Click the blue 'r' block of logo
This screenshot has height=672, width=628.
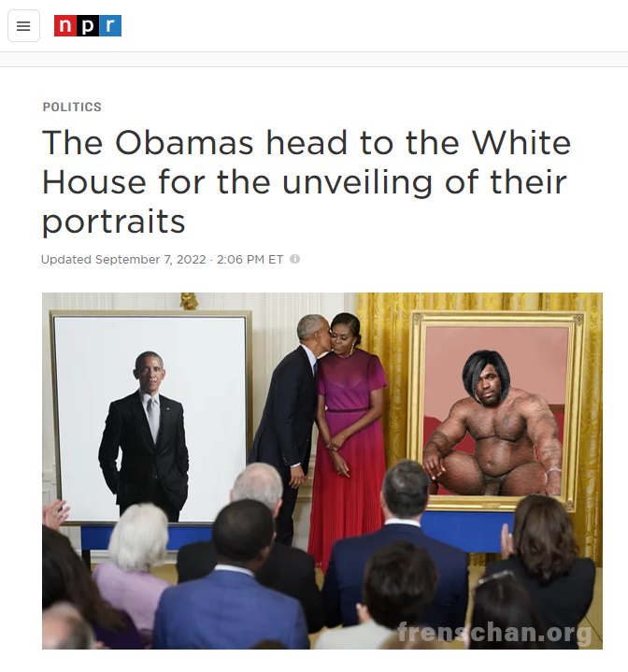tap(110, 26)
